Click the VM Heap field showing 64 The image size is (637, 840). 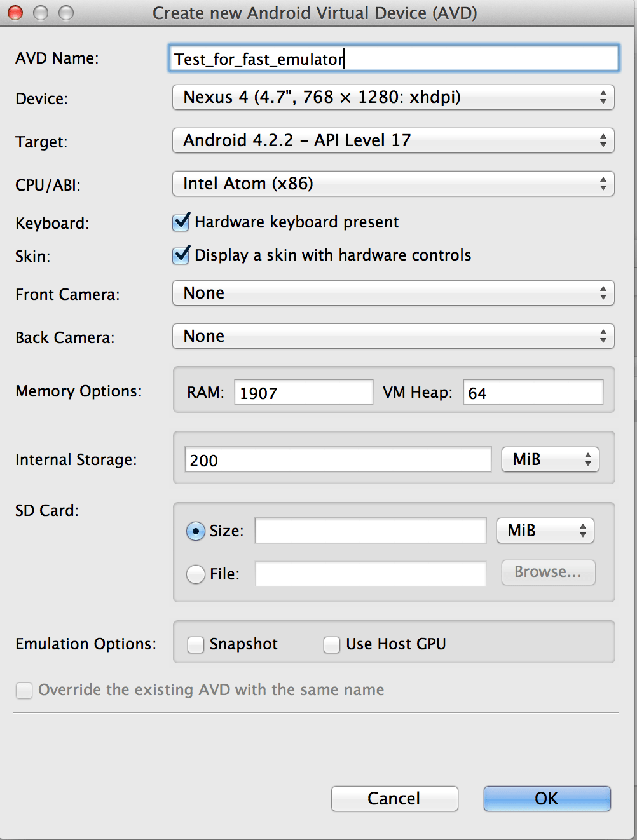click(533, 392)
